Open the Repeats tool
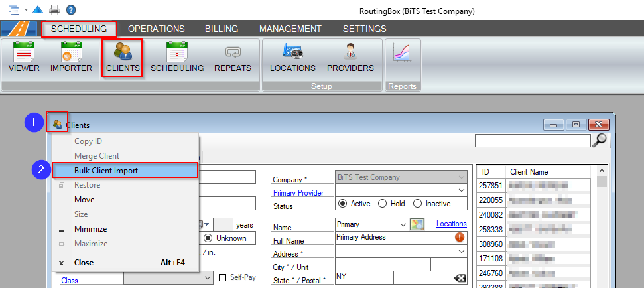 [x=233, y=57]
